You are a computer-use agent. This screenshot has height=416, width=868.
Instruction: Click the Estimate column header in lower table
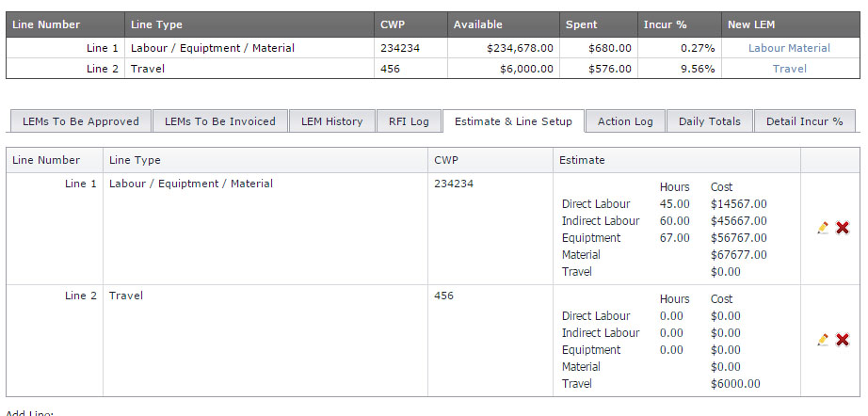click(582, 161)
